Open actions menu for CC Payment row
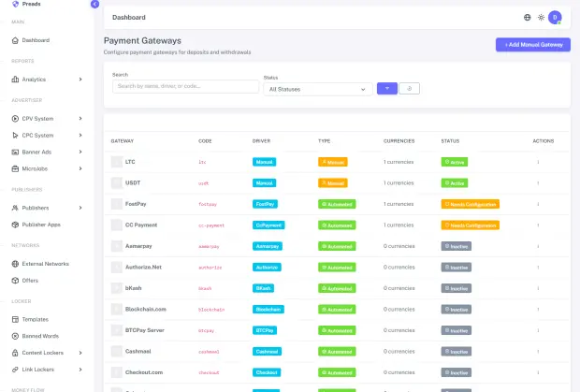580x392 pixels. [538, 225]
